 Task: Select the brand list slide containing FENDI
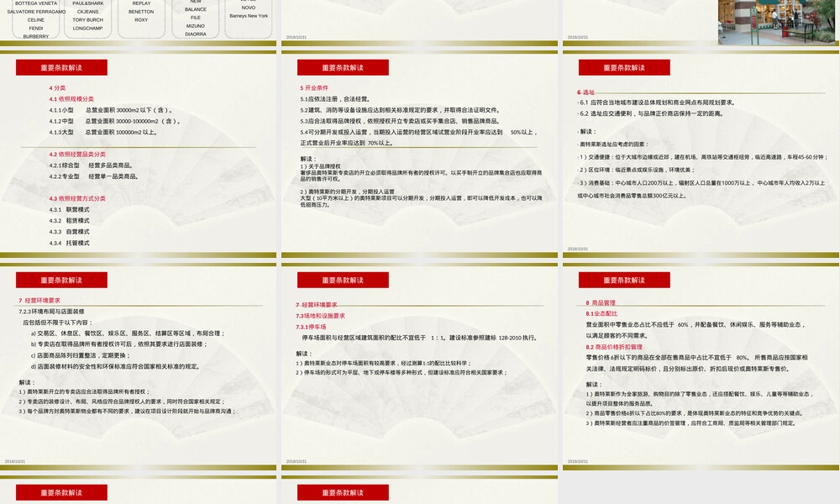tap(139, 23)
